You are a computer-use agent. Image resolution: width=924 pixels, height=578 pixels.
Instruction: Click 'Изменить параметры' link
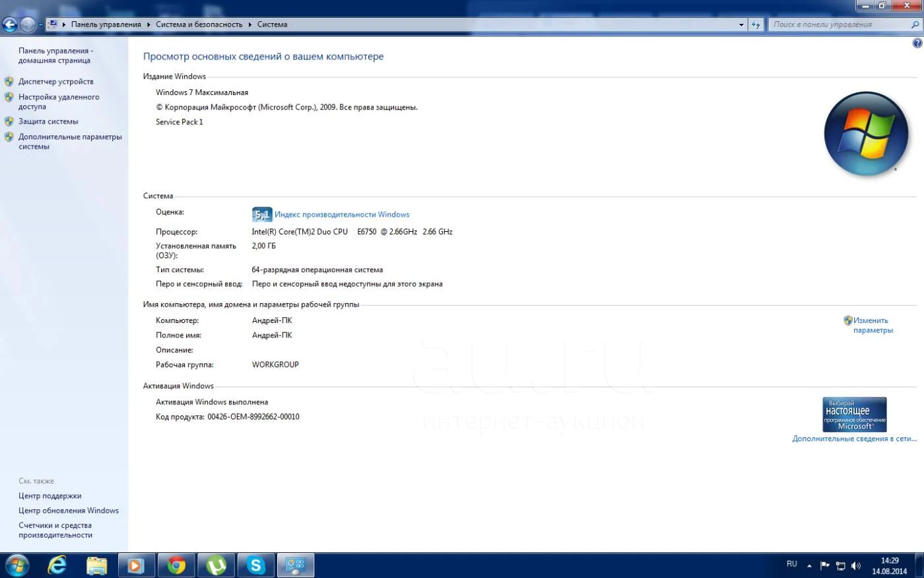point(873,325)
